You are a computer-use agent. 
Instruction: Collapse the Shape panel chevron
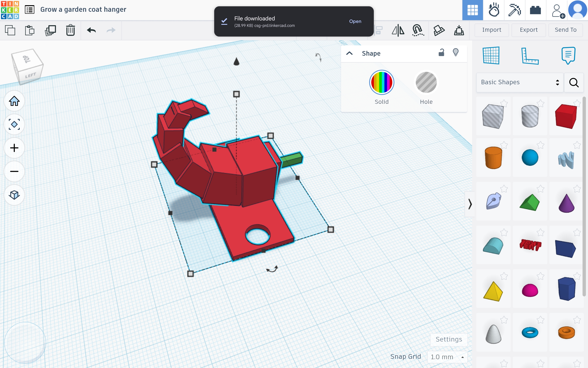[349, 53]
